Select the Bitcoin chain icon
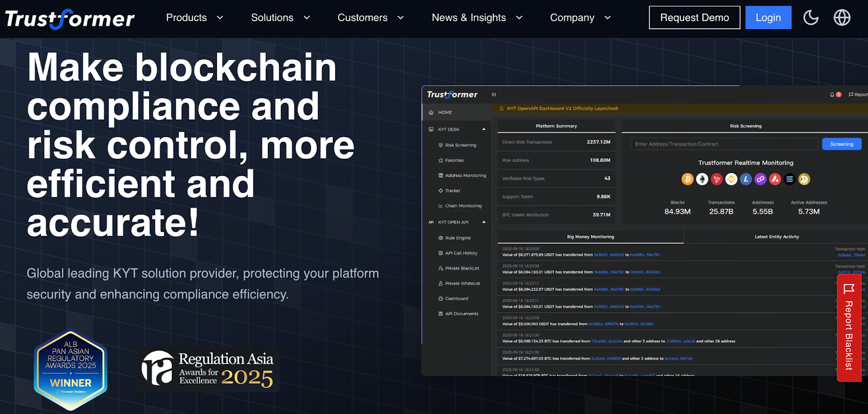The height and width of the screenshot is (414, 868). (687, 179)
